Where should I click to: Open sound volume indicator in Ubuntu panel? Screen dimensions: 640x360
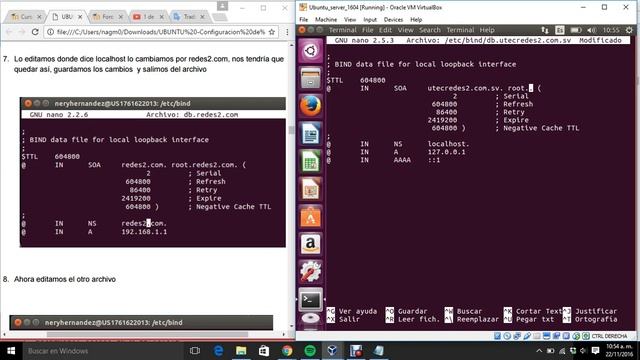tap(591, 30)
